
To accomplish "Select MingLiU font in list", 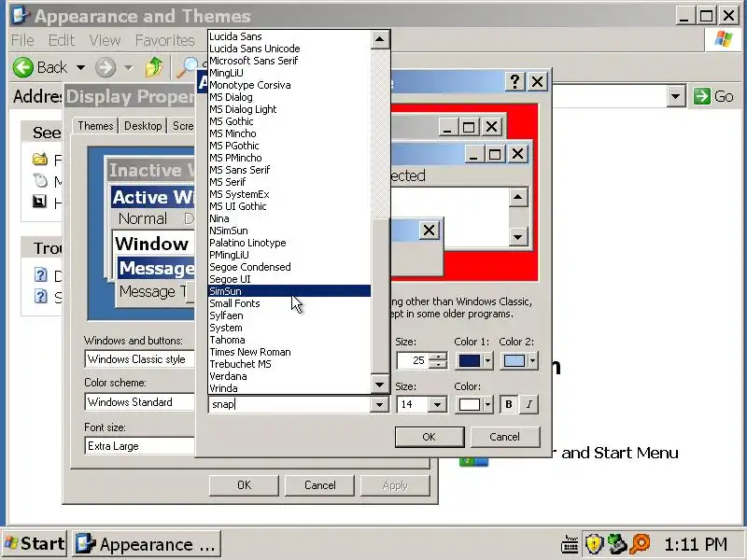I will 289,73.
